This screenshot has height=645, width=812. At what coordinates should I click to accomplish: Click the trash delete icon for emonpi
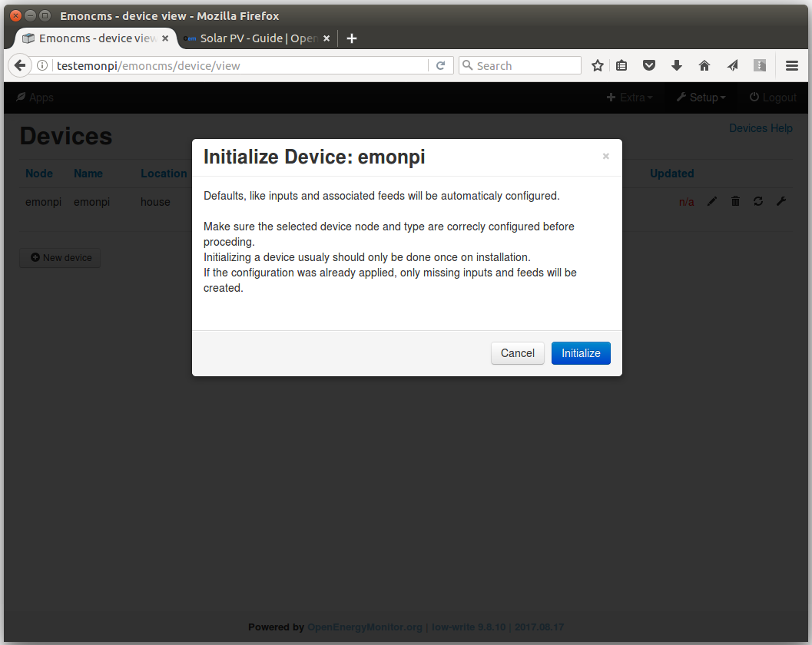[x=735, y=201]
